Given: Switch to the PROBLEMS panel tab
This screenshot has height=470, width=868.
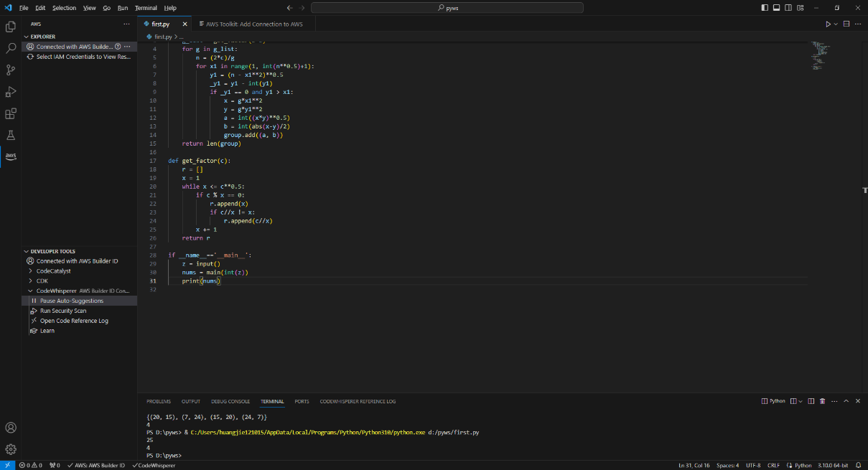Looking at the screenshot, I should (159, 401).
